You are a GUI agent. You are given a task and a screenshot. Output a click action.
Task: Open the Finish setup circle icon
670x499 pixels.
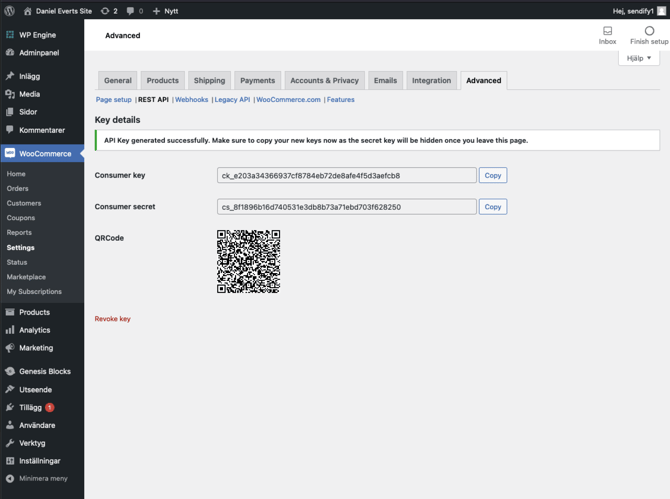click(x=649, y=31)
